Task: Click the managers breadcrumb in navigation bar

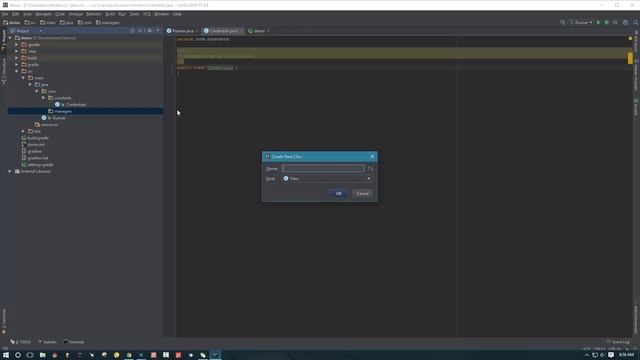Action: pyautogui.click(x=108, y=22)
